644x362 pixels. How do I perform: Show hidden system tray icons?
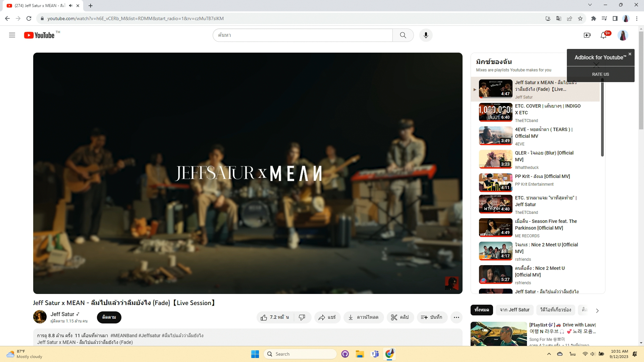pos(549,354)
